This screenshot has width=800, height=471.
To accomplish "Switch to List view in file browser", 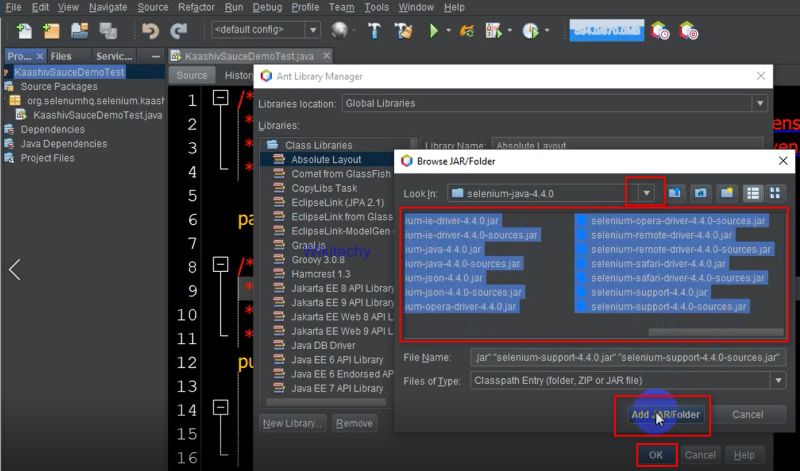I will point(753,193).
